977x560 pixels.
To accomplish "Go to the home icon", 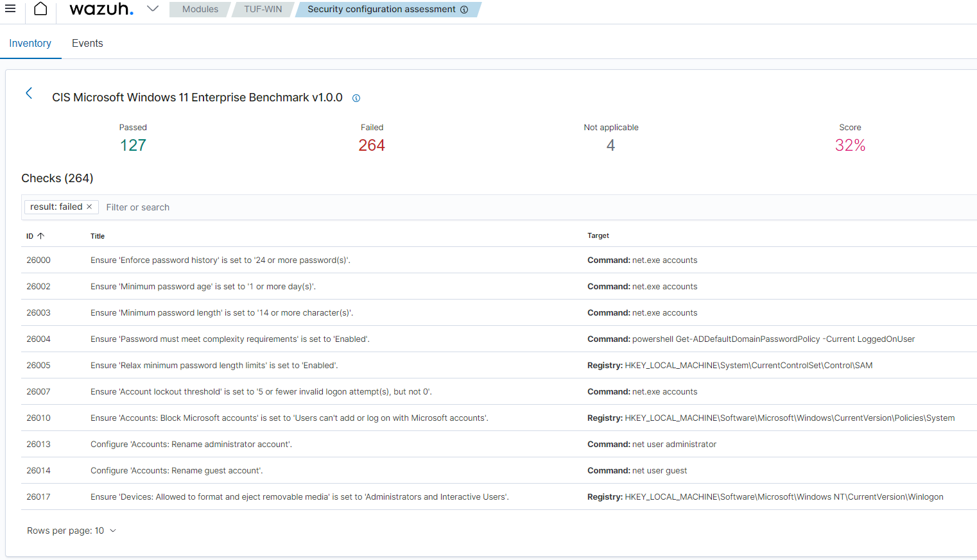I will click(40, 9).
